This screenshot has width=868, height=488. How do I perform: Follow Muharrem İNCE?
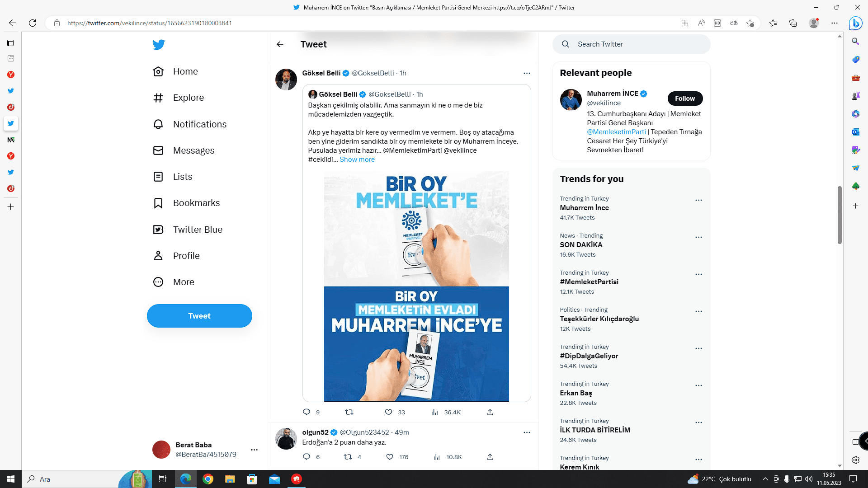pos(684,99)
